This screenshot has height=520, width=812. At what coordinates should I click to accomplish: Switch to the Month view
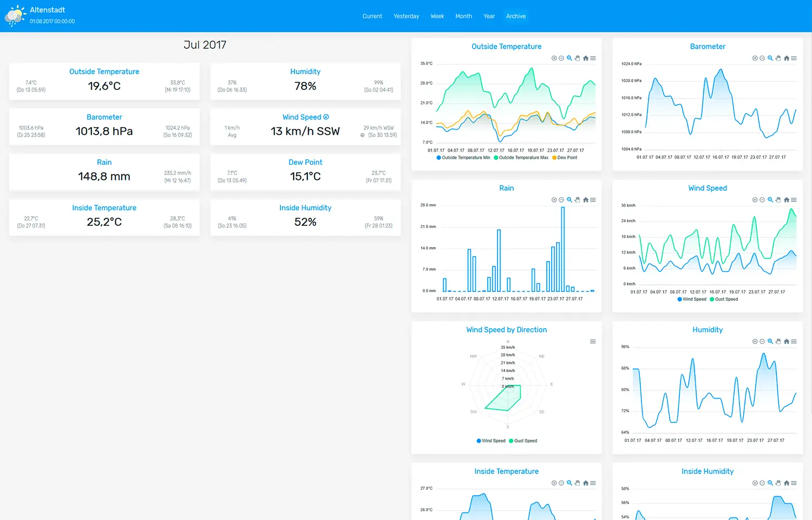point(464,16)
